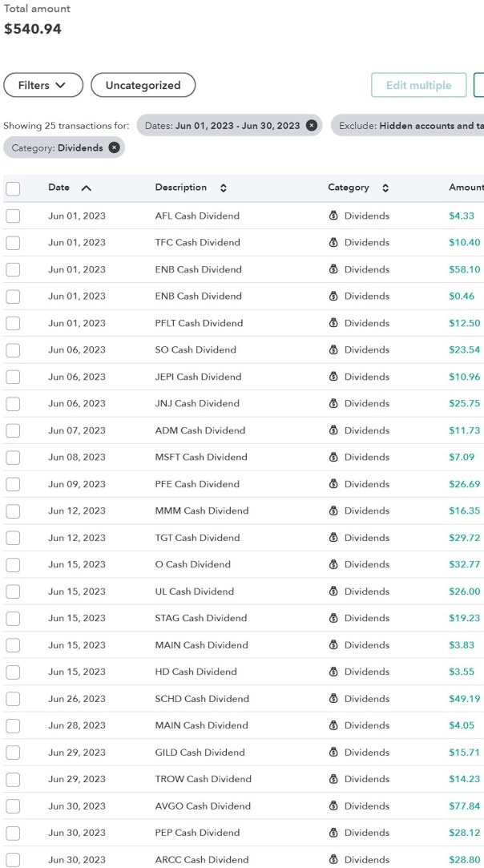Check the TFC Cash Dividend row checkbox

pos(13,243)
